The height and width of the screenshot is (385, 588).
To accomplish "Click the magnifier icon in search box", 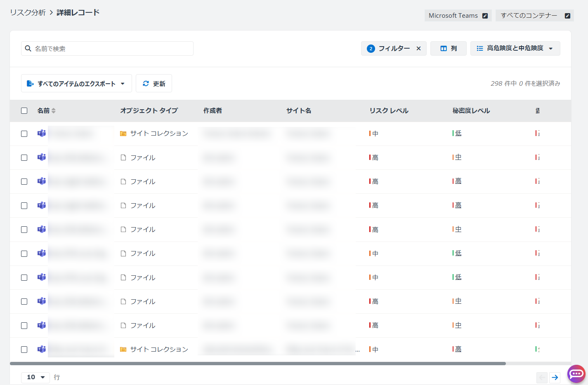I will point(28,48).
